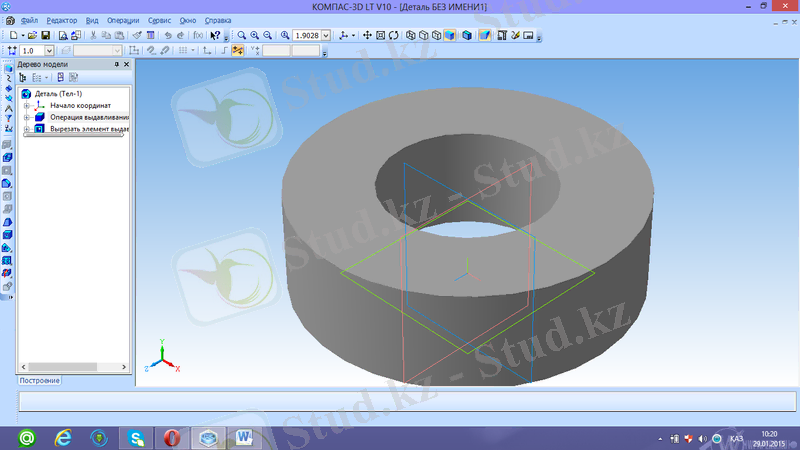Screen dimensions: 800x450
Task: Click the Cut scissors icon
Action: 93,35
